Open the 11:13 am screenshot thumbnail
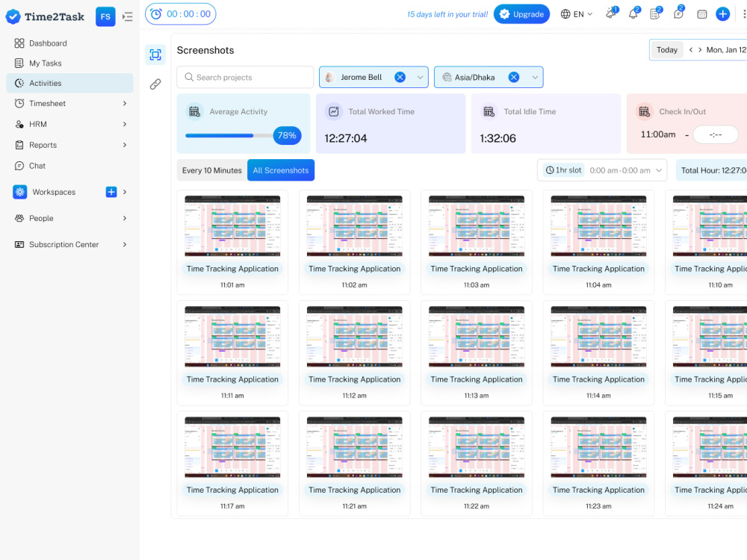This screenshot has height=560, width=747. 477,336
